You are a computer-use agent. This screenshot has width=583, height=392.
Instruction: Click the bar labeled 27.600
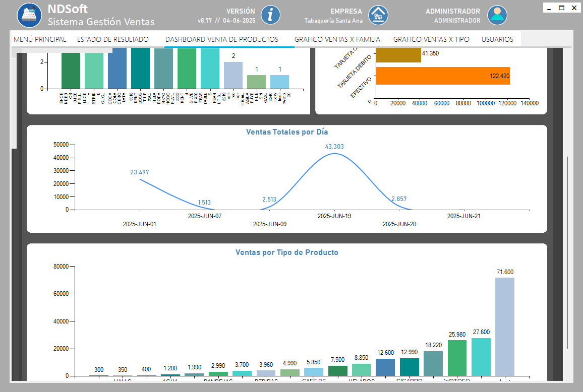click(481, 357)
